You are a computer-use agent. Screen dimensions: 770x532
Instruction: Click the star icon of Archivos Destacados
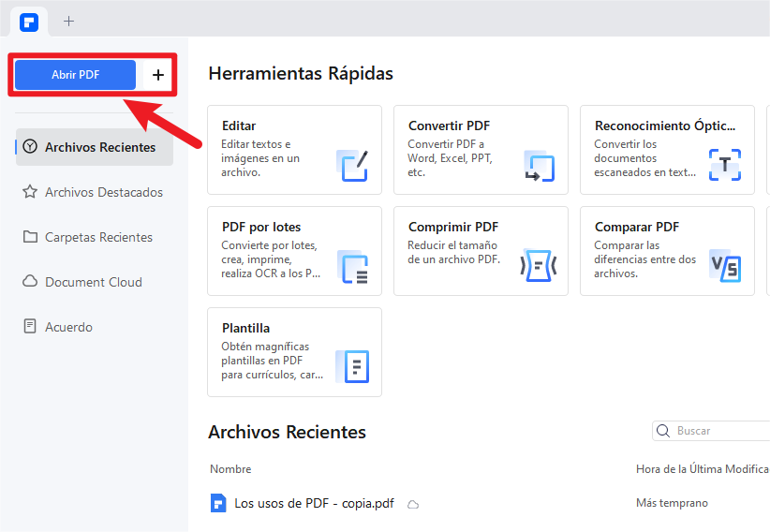(x=30, y=192)
